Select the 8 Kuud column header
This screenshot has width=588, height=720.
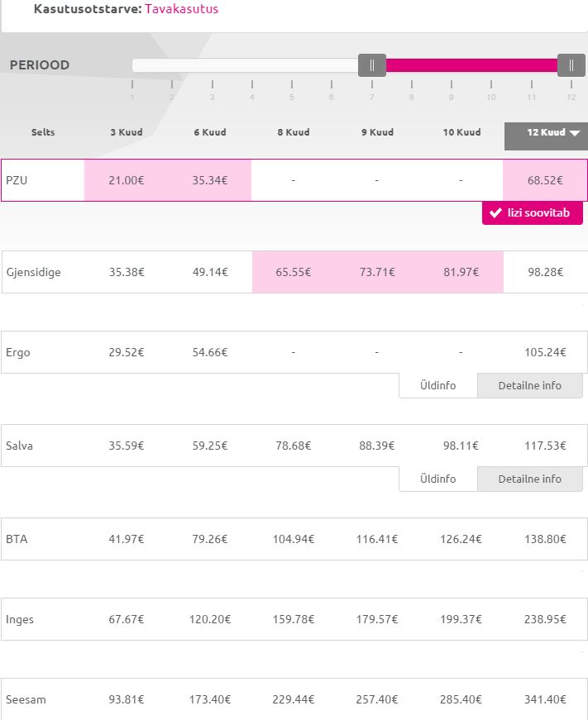294,132
